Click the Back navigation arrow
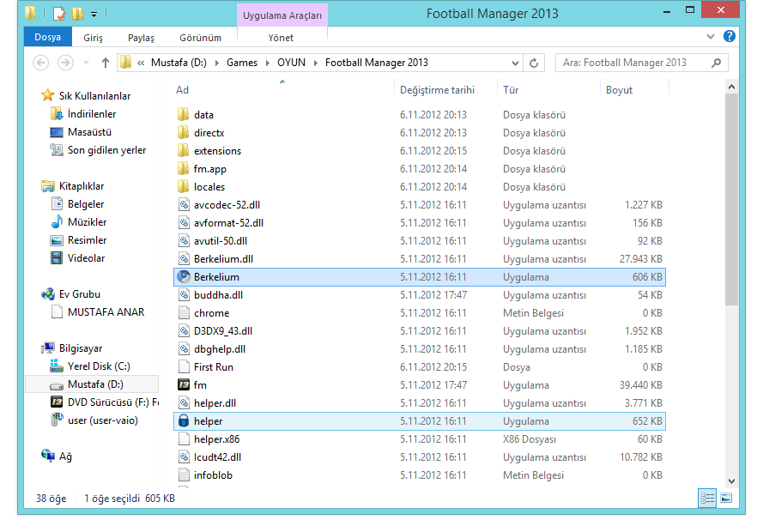This screenshot has width=763, height=532. coord(41,63)
